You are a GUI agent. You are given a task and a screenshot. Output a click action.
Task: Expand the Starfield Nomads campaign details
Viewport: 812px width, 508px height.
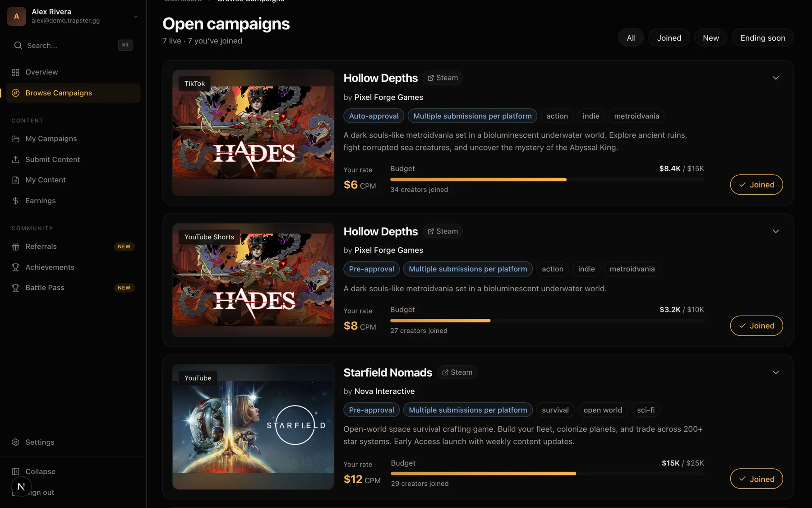775,373
